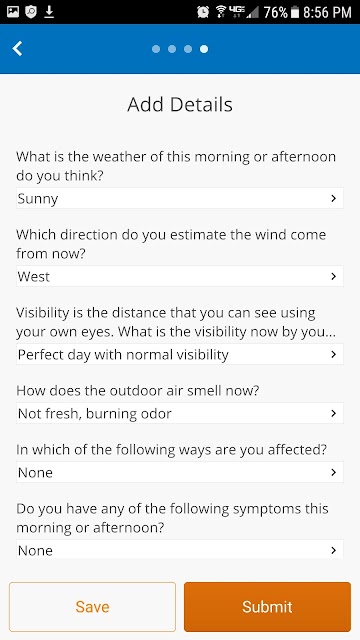This screenshot has height=640, width=360.
Task: Tap the signal strength icon
Action: 253,12
